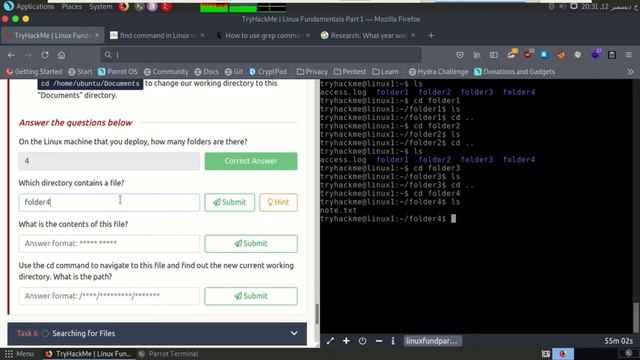Expand the Privacy bookmarks folder

click(312, 72)
